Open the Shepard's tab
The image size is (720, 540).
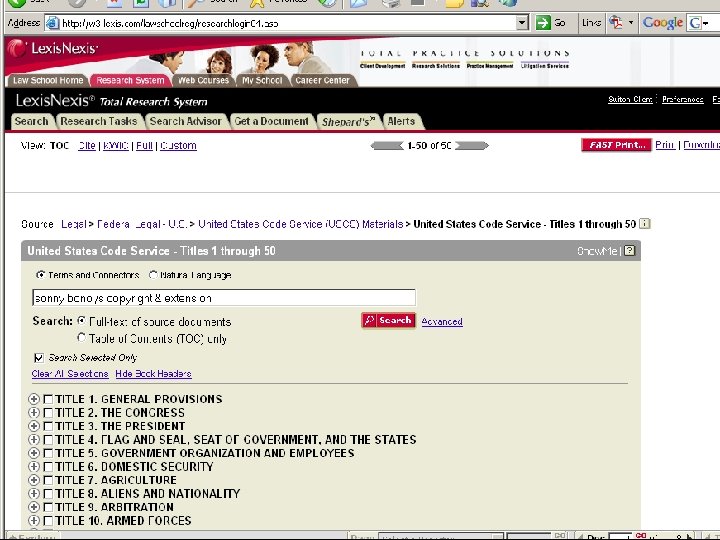tap(348, 122)
